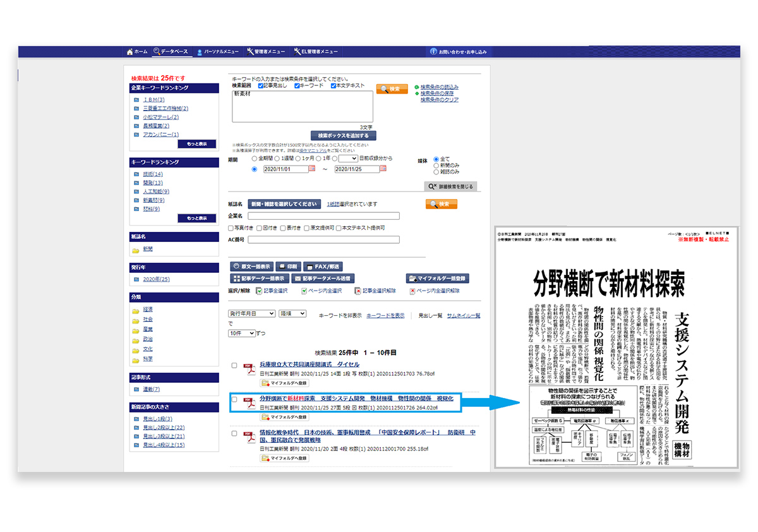Screen dimensions: 758x532
Task: Open PDF icon for 兵庫県立大で共同講座開講式 article
Action: tap(249, 368)
